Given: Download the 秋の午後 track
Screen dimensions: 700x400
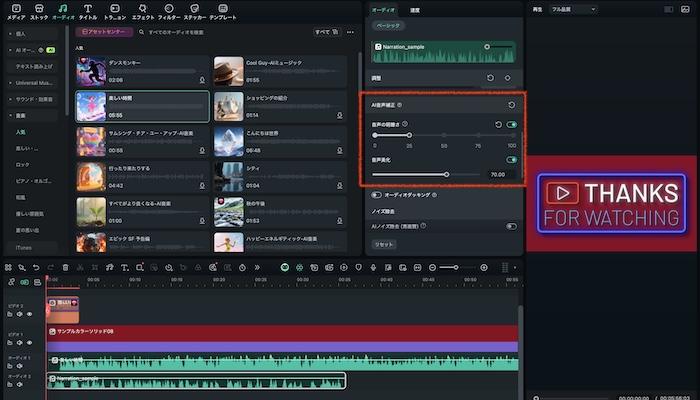Looking at the screenshot, I should [x=340, y=221].
